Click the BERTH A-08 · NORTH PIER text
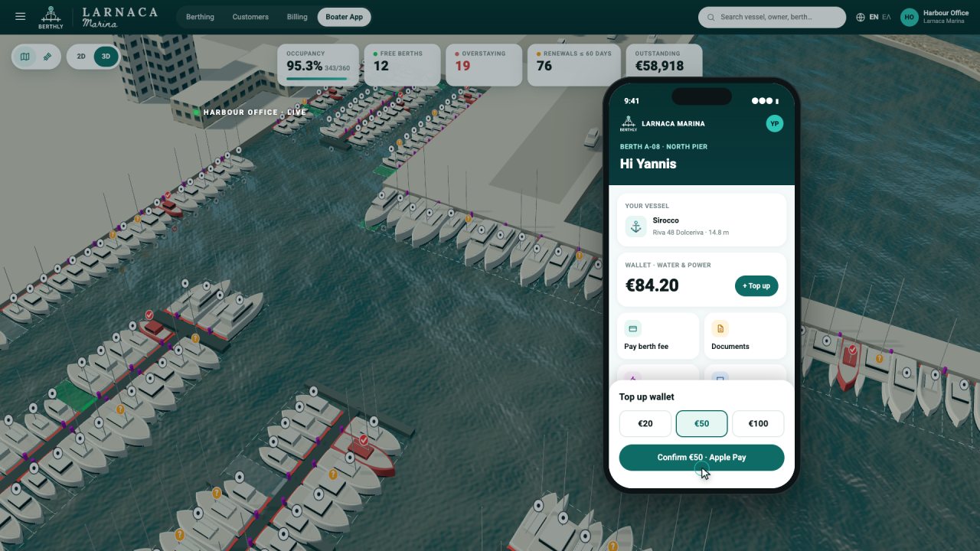Viewport: 980px width, 551px height. click(x=664, y=146)
